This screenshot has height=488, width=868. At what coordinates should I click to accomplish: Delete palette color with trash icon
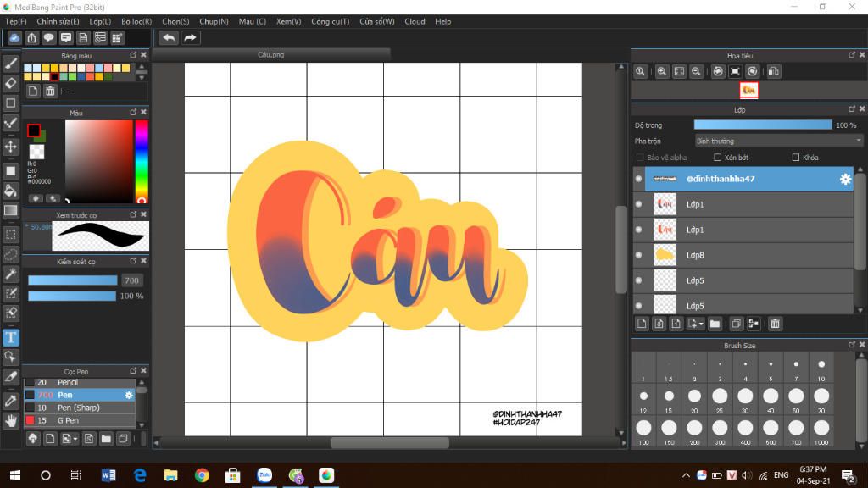[50, 91]
